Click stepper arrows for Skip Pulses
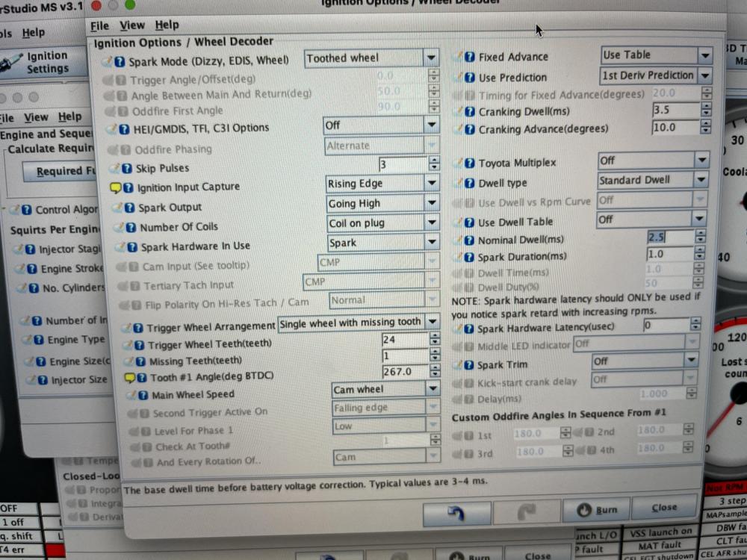Image resolution: width=747 pixels, height=560 pixels. click(434, 164)
